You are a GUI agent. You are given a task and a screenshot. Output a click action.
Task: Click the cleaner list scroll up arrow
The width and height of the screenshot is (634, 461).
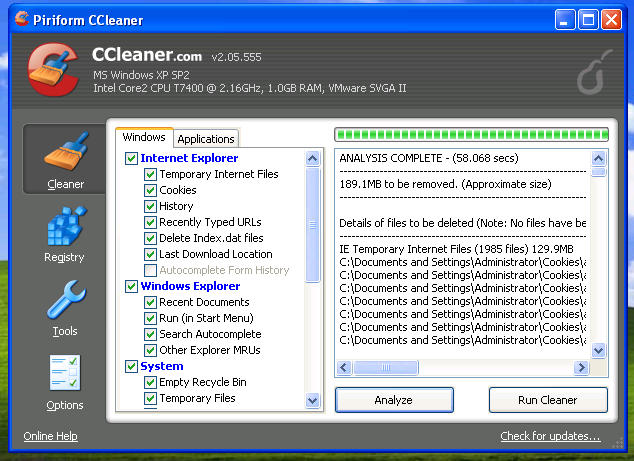click(x=313, y=158)
